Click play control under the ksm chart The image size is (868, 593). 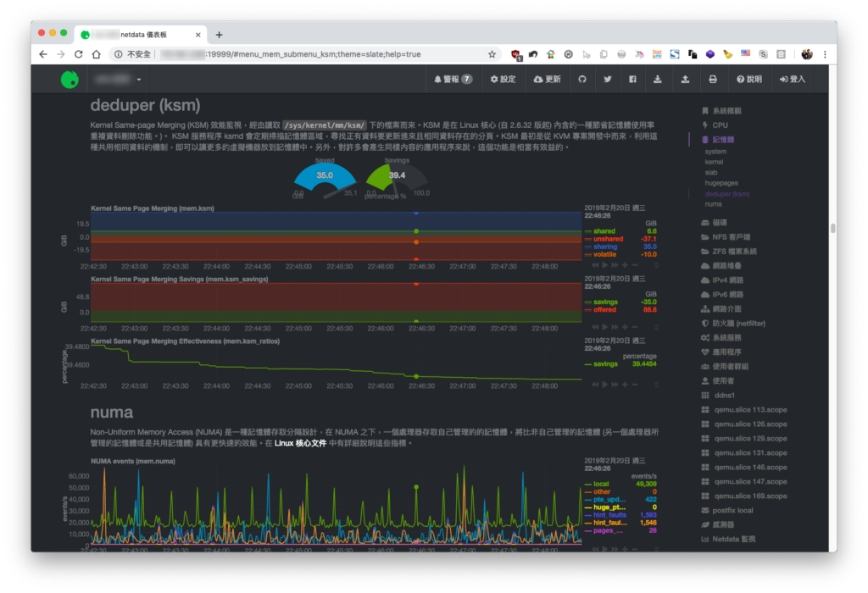tap(604, 265)
